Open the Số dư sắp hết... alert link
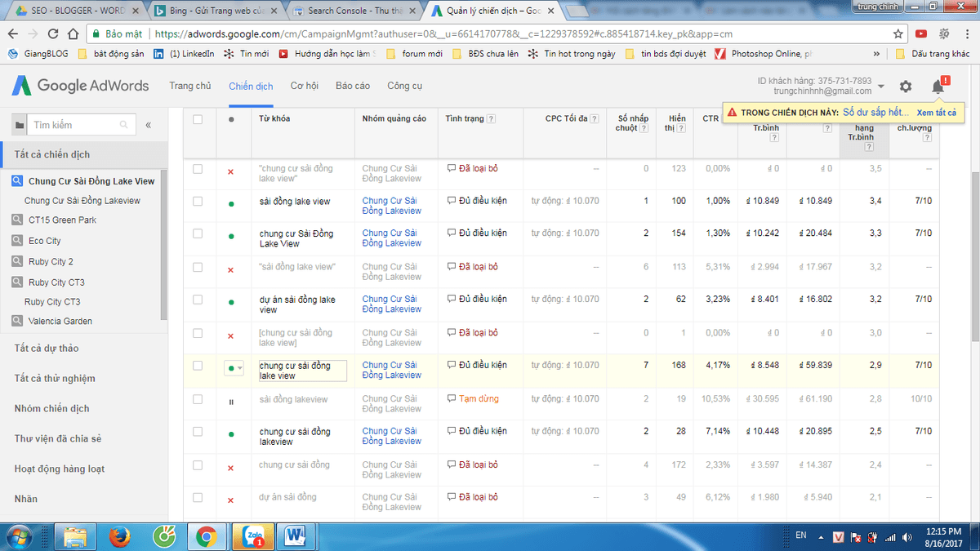This screenshot has width=980, height=551. (x=876, y=112)
